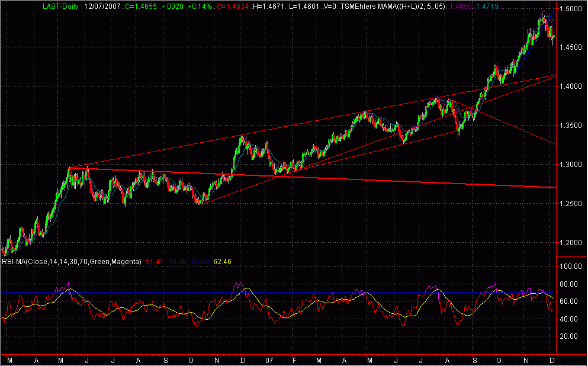Click the 1.3000 price axis label
The image size is (588, 366).
571,165
